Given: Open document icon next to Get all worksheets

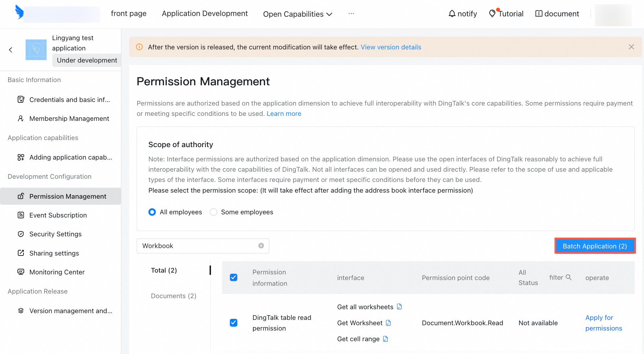Looking at the screenshot, I should tap(399, 307).
